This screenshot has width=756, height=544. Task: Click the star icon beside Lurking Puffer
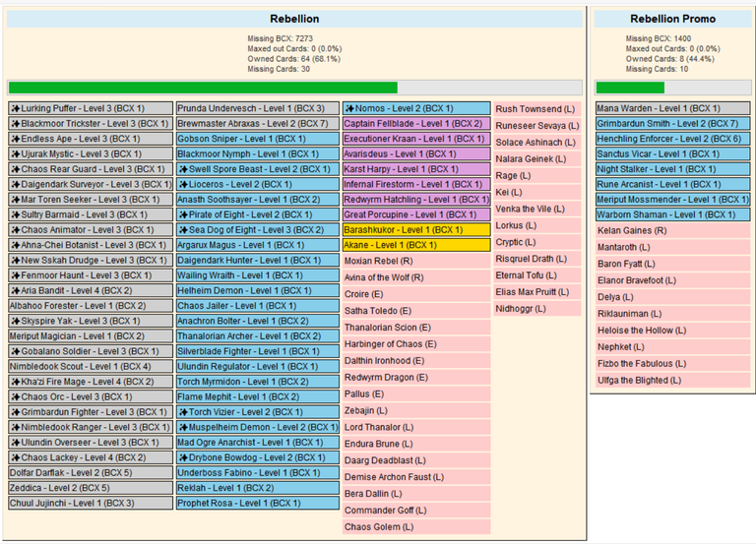[16, 108]
